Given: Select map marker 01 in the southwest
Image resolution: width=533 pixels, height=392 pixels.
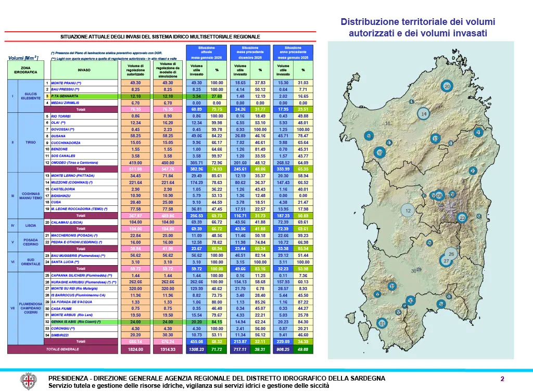Looking at the screenshot, I should [x=382, y=323].
